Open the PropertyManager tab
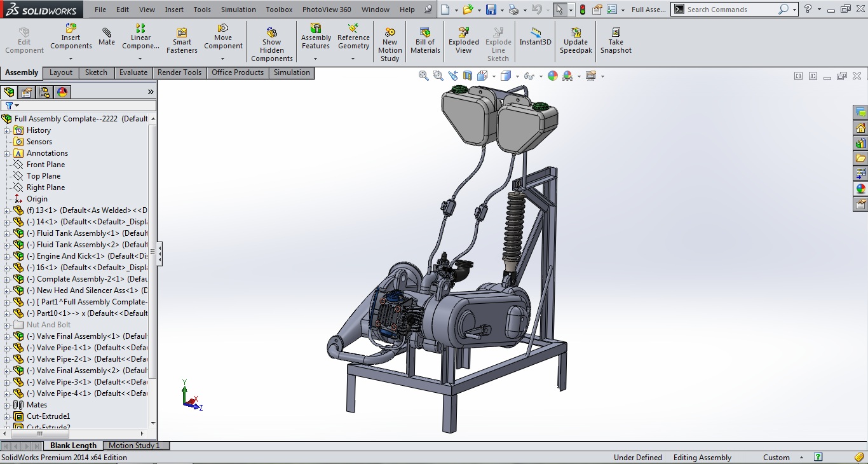 coord(27,92)
